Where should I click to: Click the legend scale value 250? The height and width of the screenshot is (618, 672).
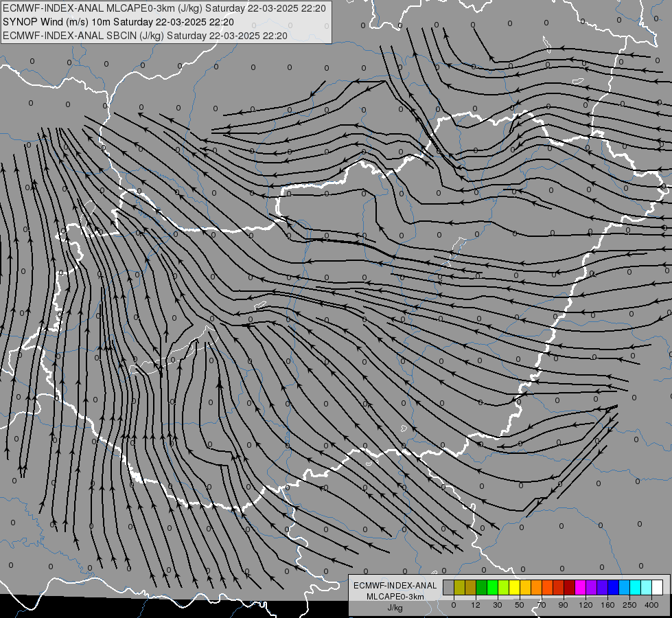(x=629, y=605)
